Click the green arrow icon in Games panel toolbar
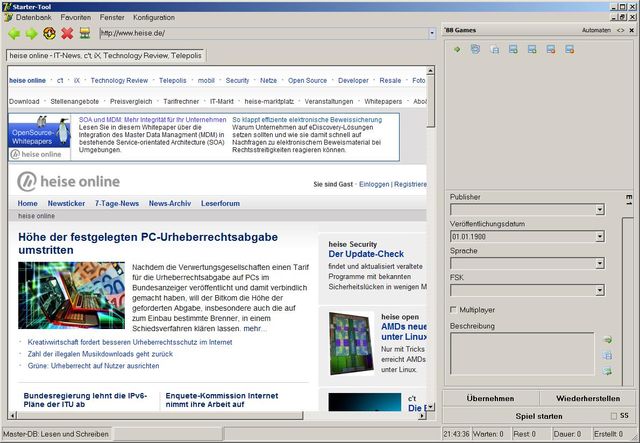This screenshot has height=443, width=640. point(457,49)
